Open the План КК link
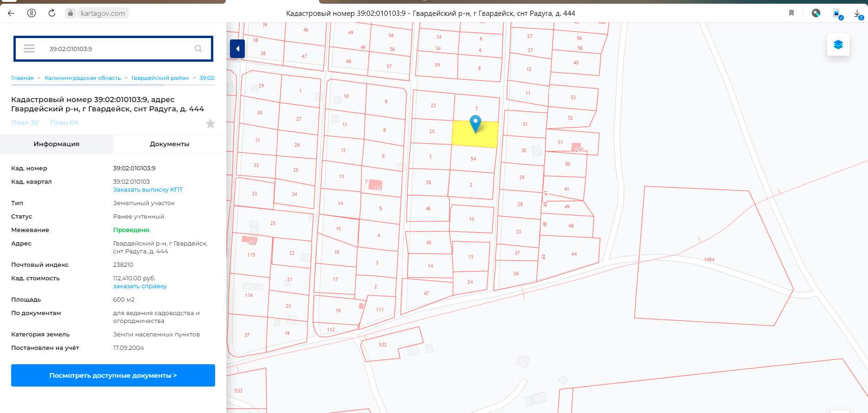The width and height of the screenshot is (868, 413). [x=64, y=123]
